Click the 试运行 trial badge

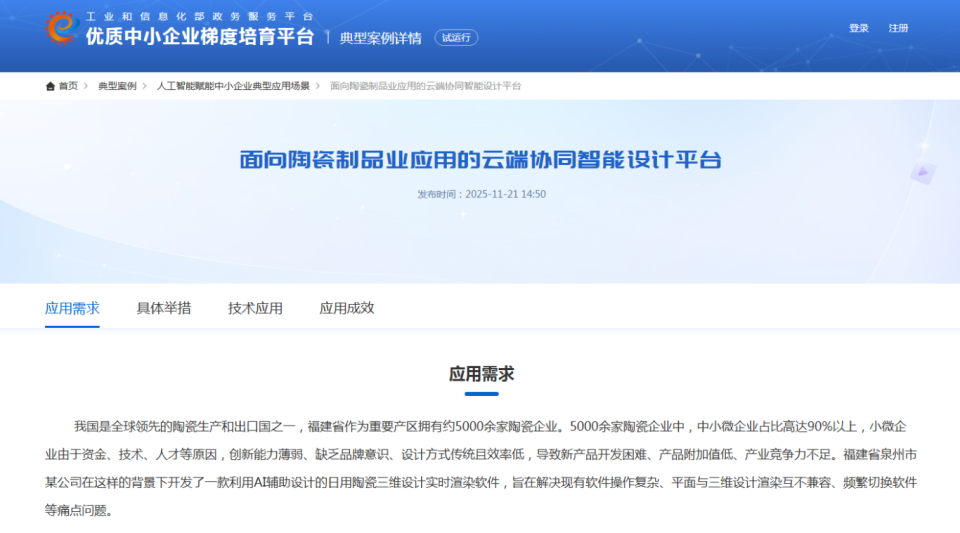coord(456,38)
